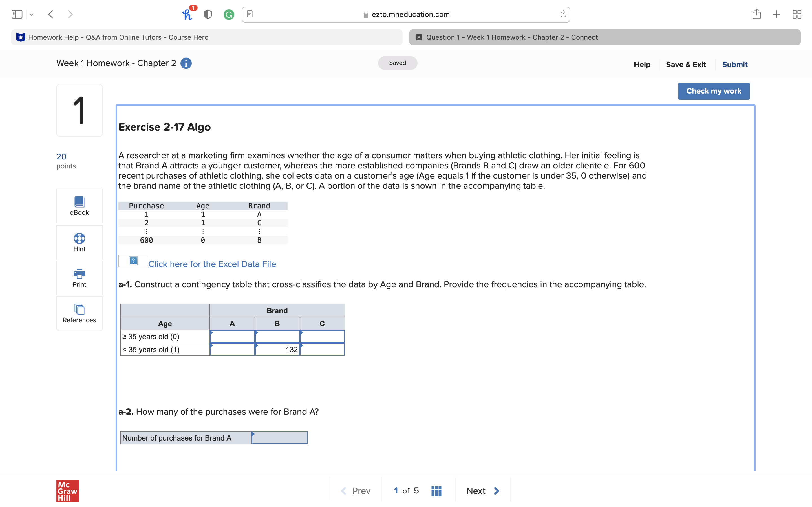
Task: Go to Next question
Action: pyautogui.click(x=482, y=491)
